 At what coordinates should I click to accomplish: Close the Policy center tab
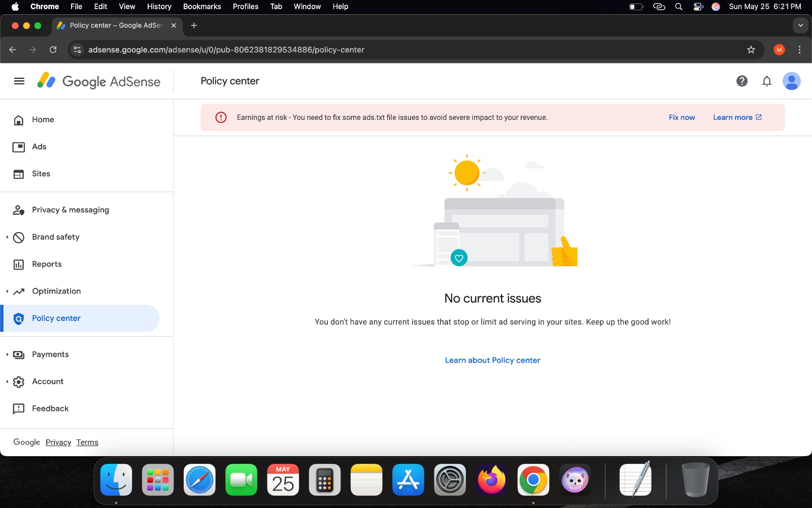point(174,25)
